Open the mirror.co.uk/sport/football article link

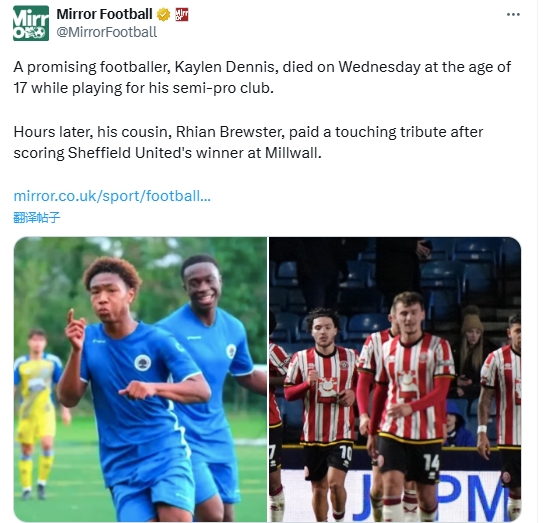click(x=112, y=196)
